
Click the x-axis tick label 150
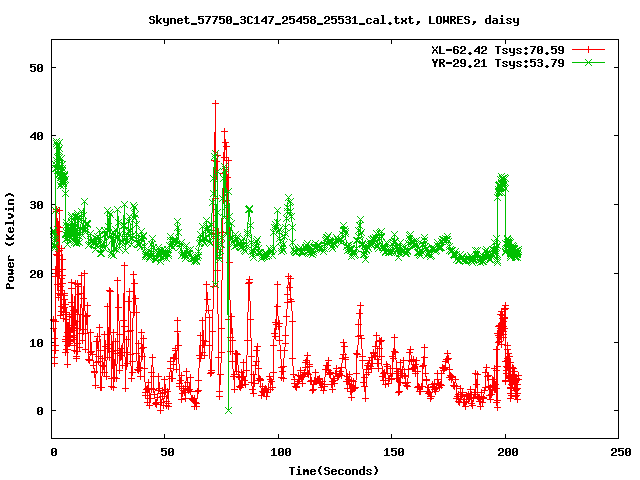click(x=394, y=452)
